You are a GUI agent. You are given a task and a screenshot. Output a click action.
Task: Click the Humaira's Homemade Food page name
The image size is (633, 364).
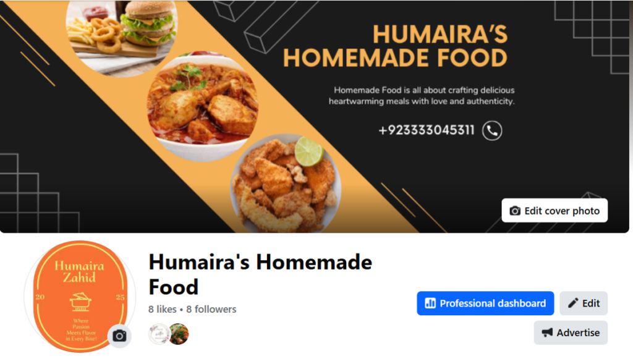pos(260,274)
